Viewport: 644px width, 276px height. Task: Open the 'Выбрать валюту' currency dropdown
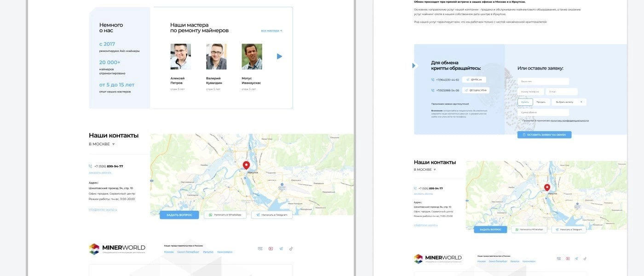(x=569, y=102)
